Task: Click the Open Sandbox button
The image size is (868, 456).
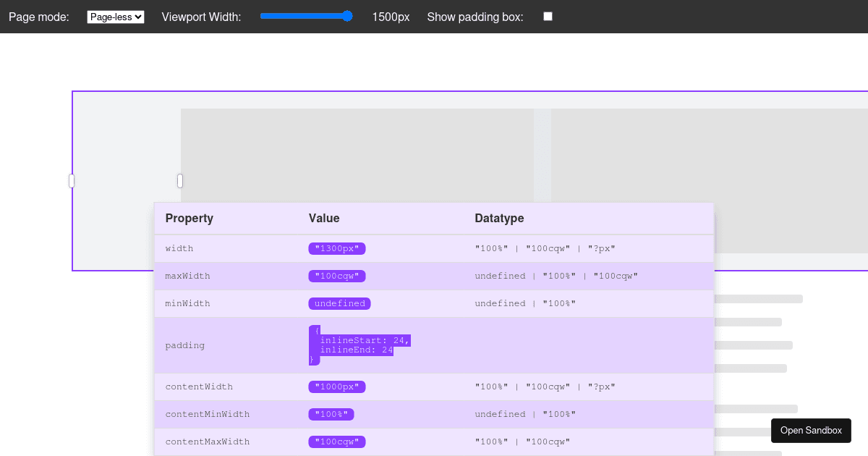Action: 811,431
